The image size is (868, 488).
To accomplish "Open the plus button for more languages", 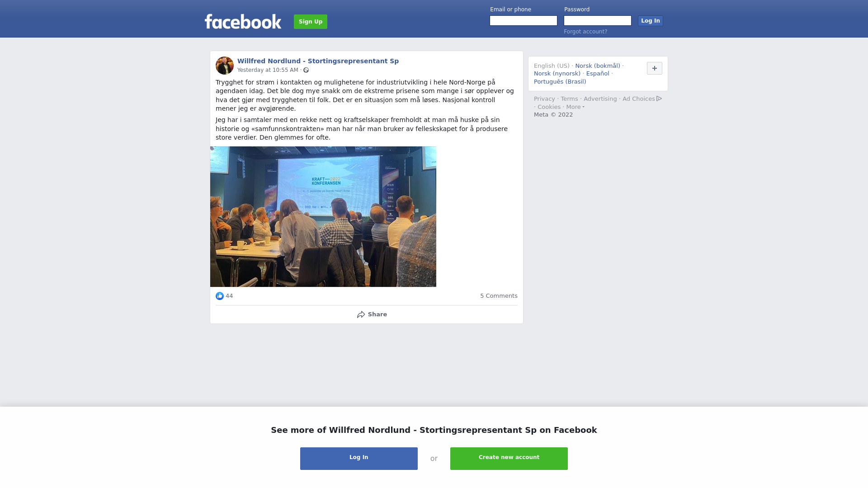I will (655, 68).
